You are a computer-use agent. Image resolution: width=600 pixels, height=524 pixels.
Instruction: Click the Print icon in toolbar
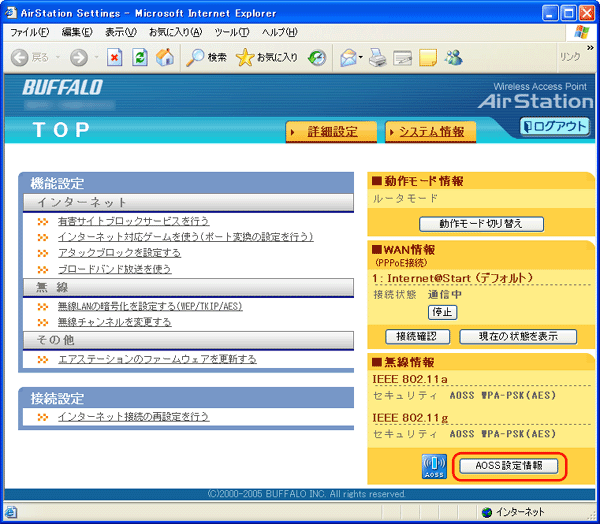(378, 58)
